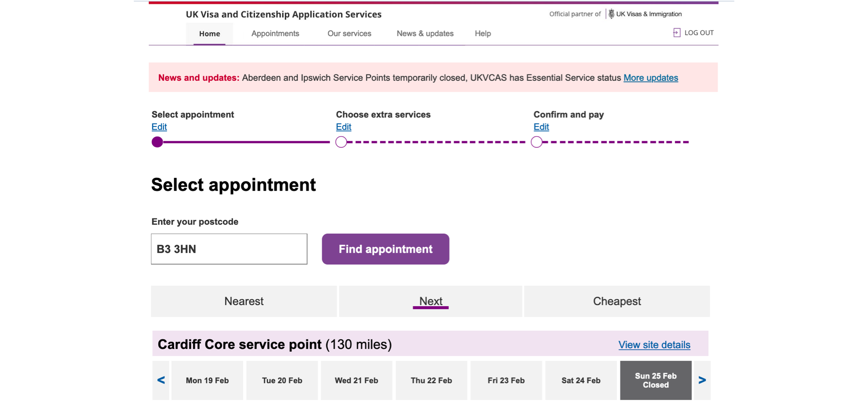This screenshot has height=410, width=868.
Task: Click the log out door icon
Action: coord(676,33)
